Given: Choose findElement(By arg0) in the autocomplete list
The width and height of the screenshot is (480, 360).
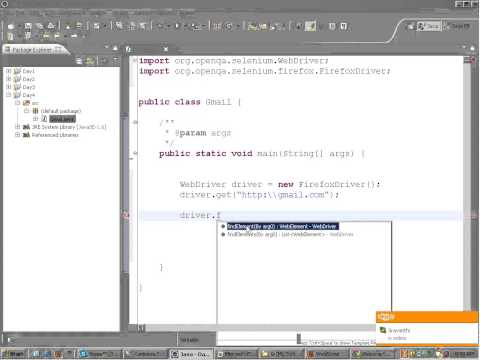Looking at the screenshot, I should pos(283,227).
